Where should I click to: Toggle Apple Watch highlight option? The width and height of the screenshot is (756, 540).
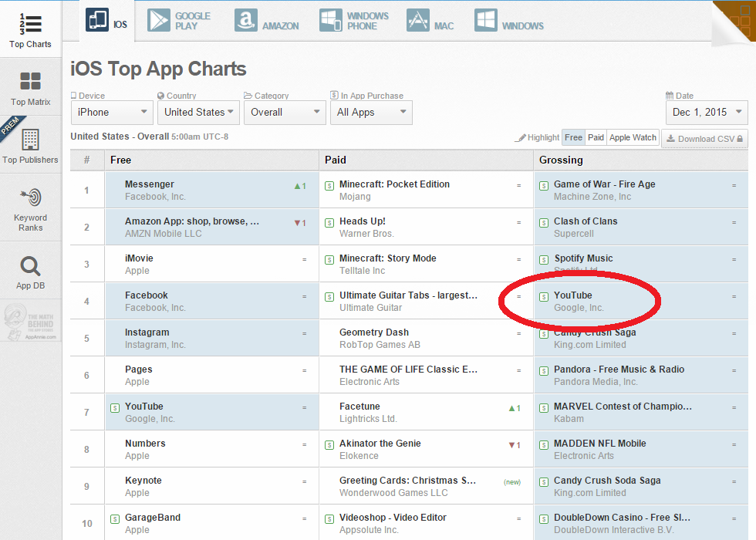633,137
